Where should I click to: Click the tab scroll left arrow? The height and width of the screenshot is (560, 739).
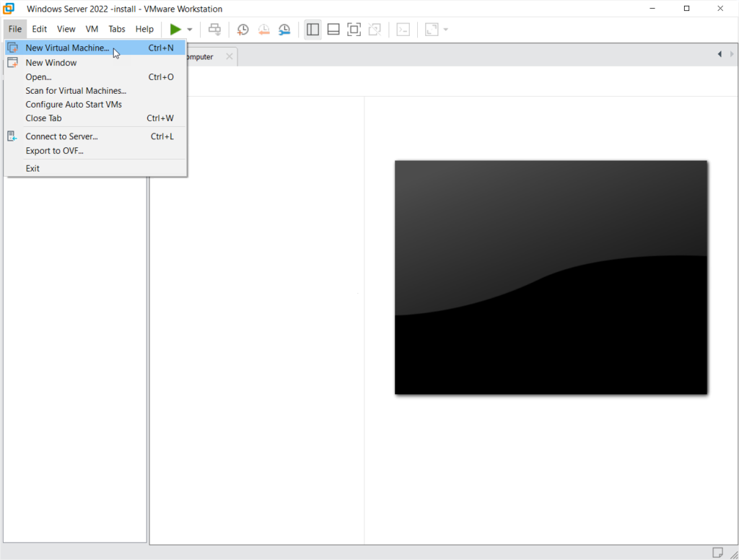coord(720,54)
